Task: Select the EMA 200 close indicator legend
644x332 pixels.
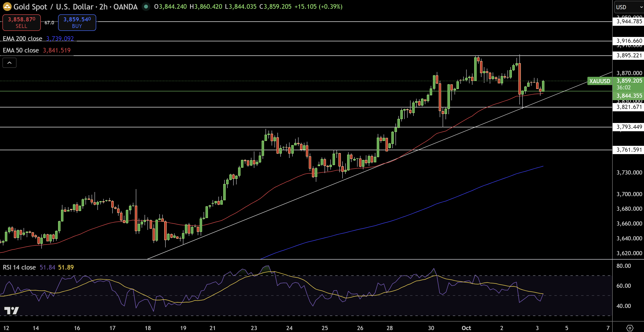Action: [x=23, y=39]
